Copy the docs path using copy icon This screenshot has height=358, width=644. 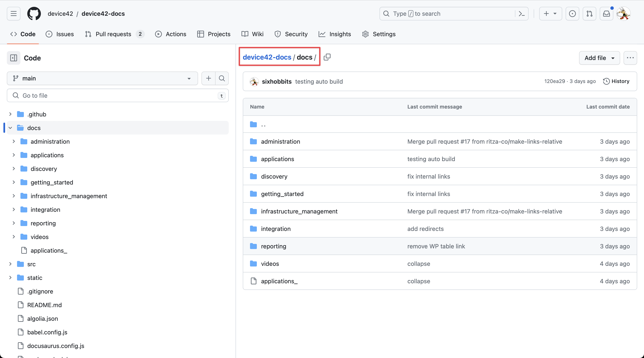pyautogui.click(x=327, y=57)
